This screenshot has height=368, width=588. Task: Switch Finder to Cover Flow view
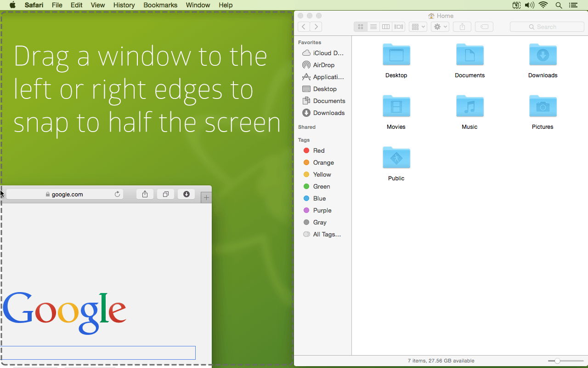point(399,27)
